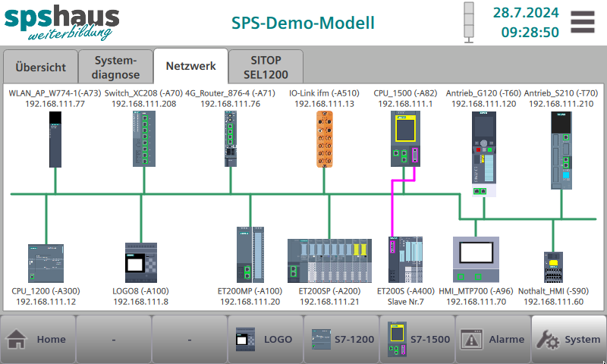This screenshot has width=607, height=364.
Task: Click IP address 192.168.111.210
Action: (x=561, y=104)
